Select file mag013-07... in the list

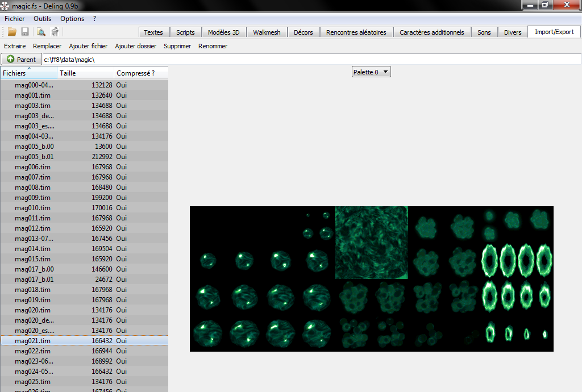click(84, 239)
